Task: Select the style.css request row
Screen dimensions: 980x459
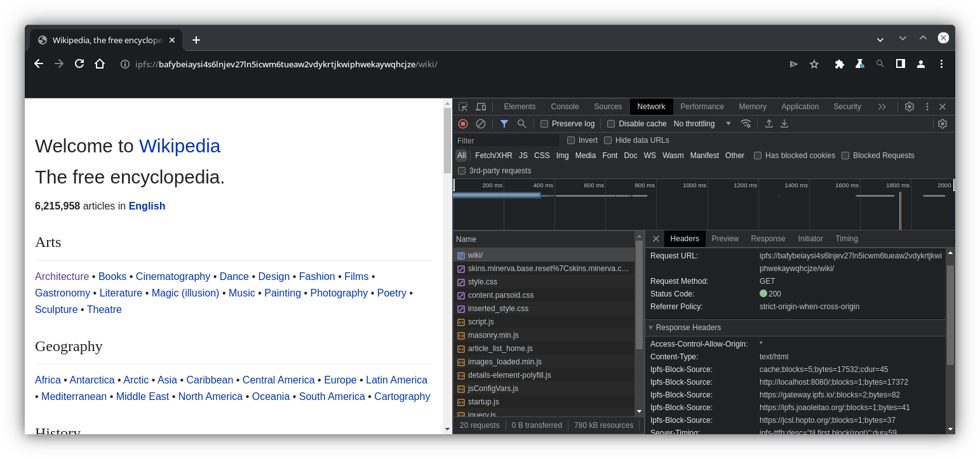Action: (544, 282)
